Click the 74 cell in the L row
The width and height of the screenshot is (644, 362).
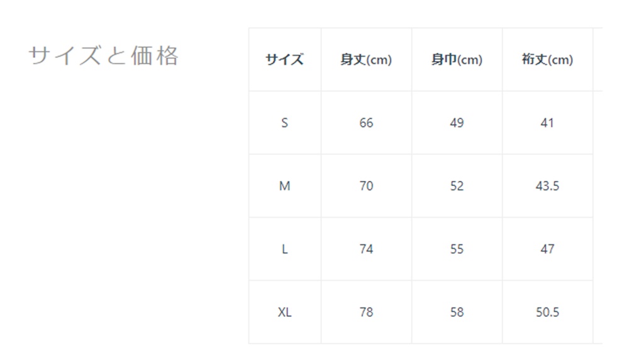click(366, 250)
